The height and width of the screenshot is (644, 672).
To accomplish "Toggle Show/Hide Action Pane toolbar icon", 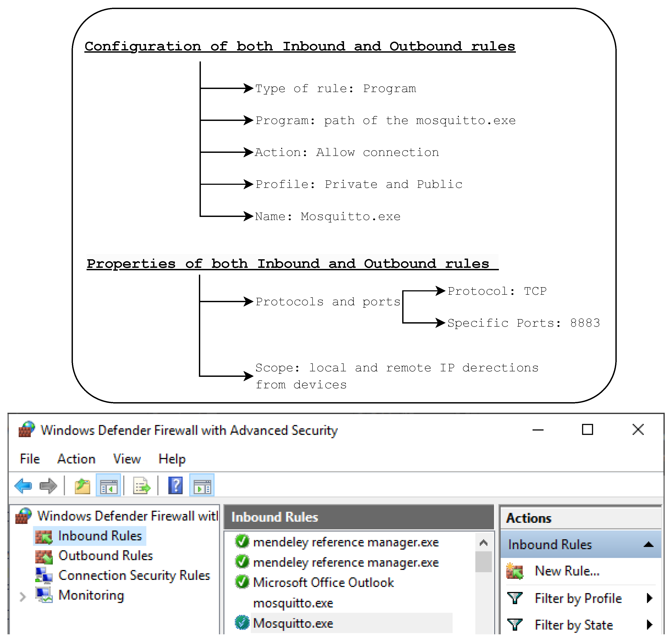I will pyautogui.click(x=202, y=486).
